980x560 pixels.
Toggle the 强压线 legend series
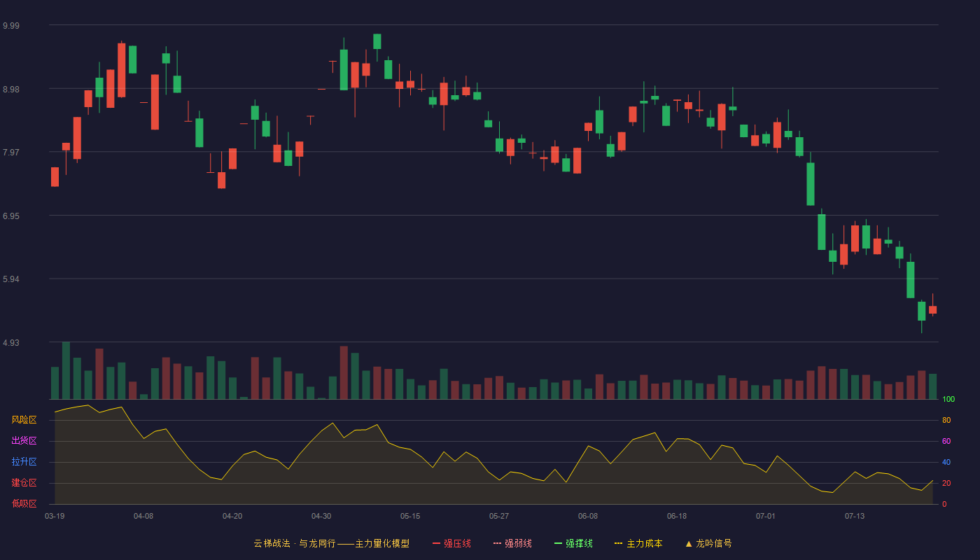pos(451,543)
